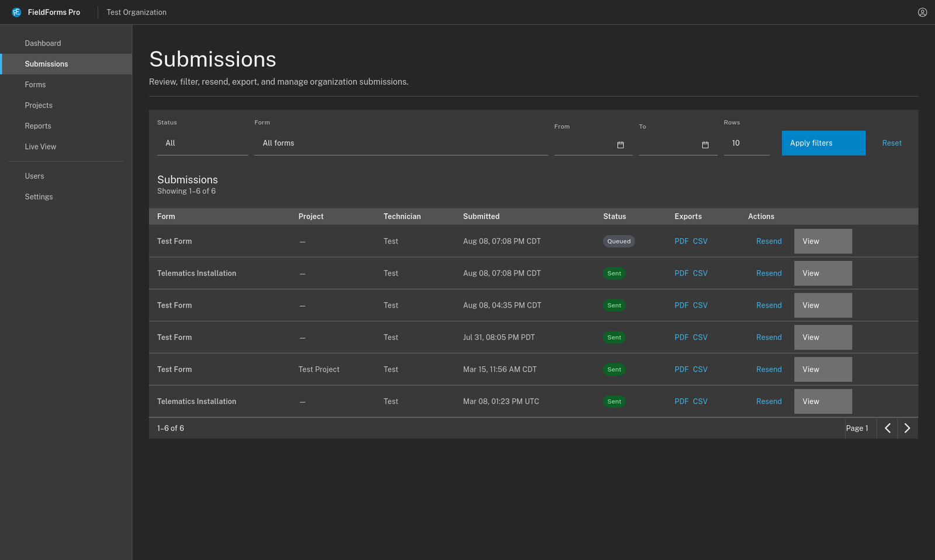Open the Page 1 selector
935x560 pixels.
coord(860,428)
